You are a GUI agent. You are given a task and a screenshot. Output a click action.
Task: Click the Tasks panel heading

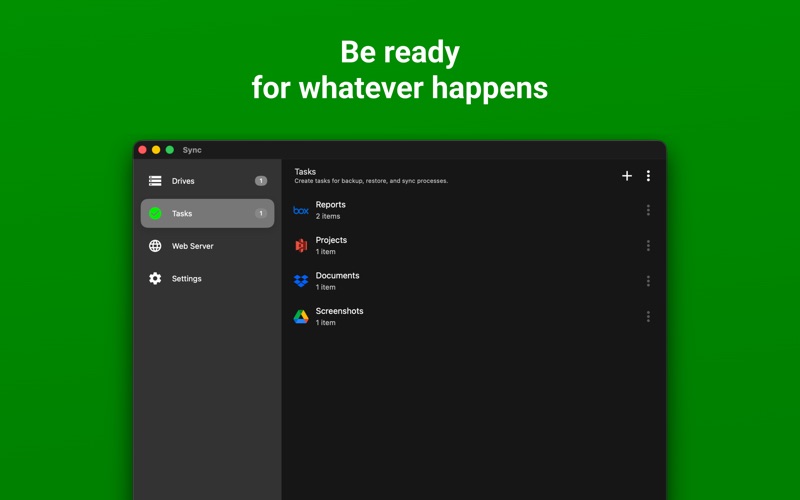coord(305,172)
